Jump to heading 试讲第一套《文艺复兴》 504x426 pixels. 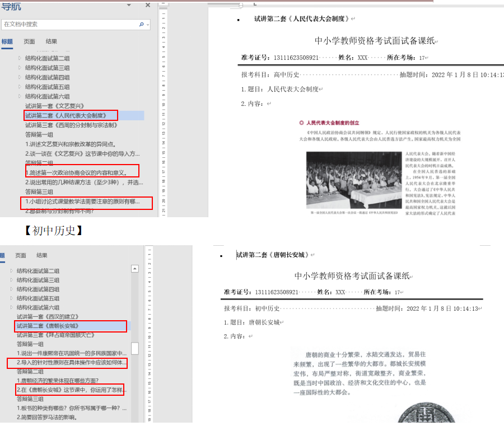[54, 106]
